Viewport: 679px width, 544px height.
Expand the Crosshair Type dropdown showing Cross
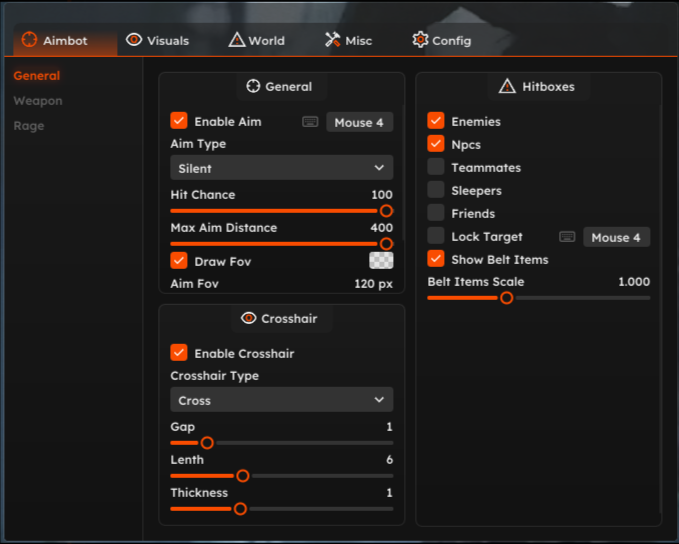pyautogui.click(x=281, y=400)
